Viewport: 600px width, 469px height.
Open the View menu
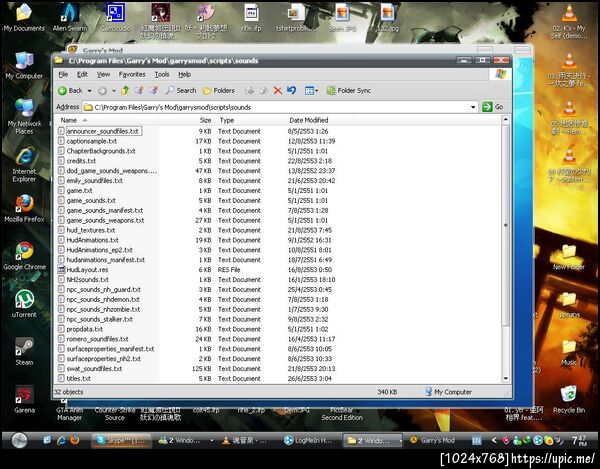click(103, 74)
